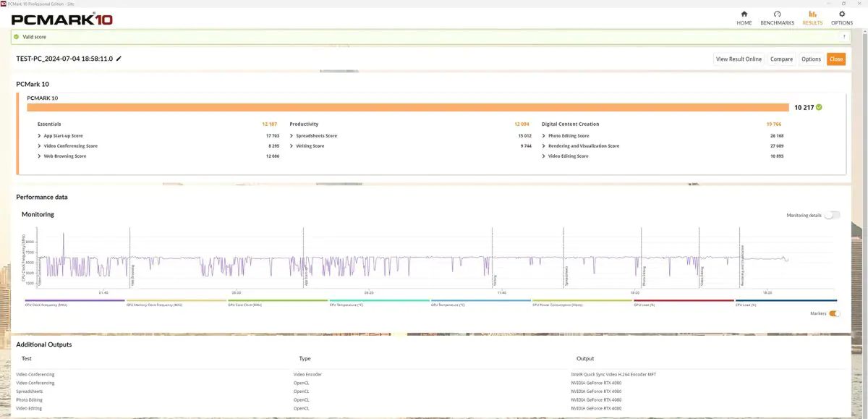Expand Photo Editing Score row
The height and width of the screenshot is (419, 868).
coord(544,135)
